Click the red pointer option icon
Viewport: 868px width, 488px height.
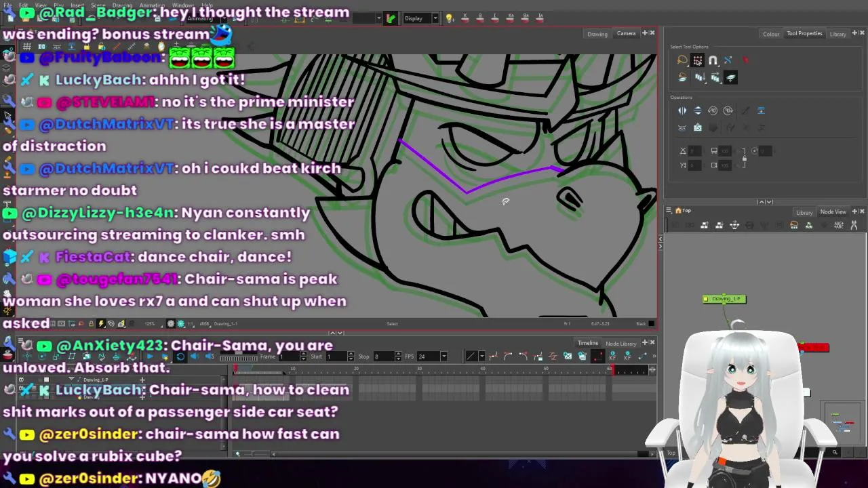(x=745, y=60)
